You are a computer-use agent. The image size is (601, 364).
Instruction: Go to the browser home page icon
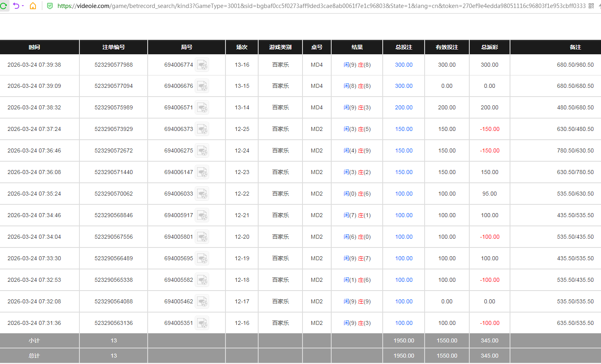point(33,6)
